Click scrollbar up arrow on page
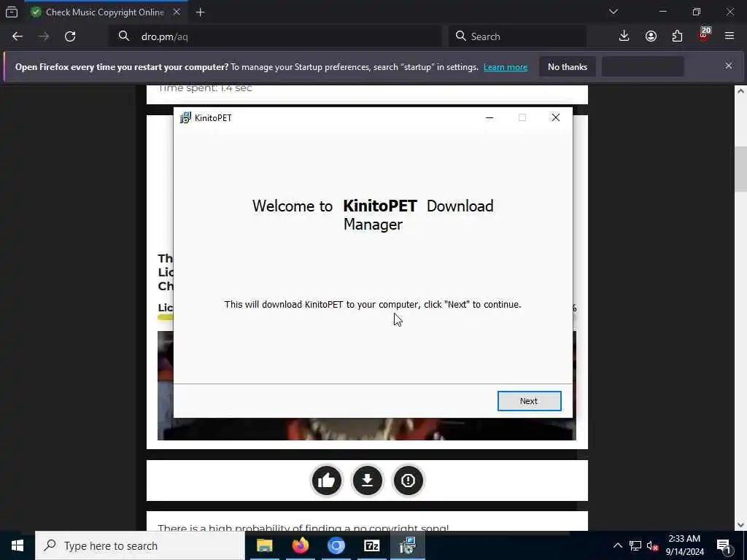Image resolution: width=747 pixels, height=560 pixels. point(740,91)
